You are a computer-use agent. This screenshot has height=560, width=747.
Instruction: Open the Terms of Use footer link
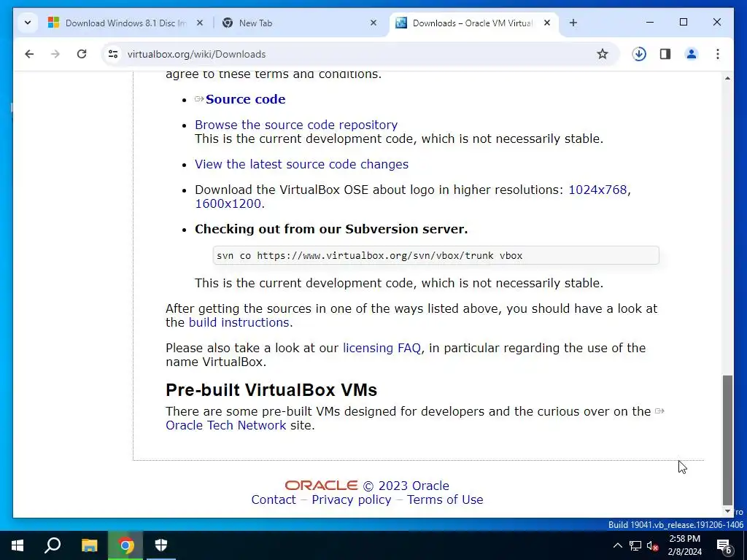tap(445, 499)
